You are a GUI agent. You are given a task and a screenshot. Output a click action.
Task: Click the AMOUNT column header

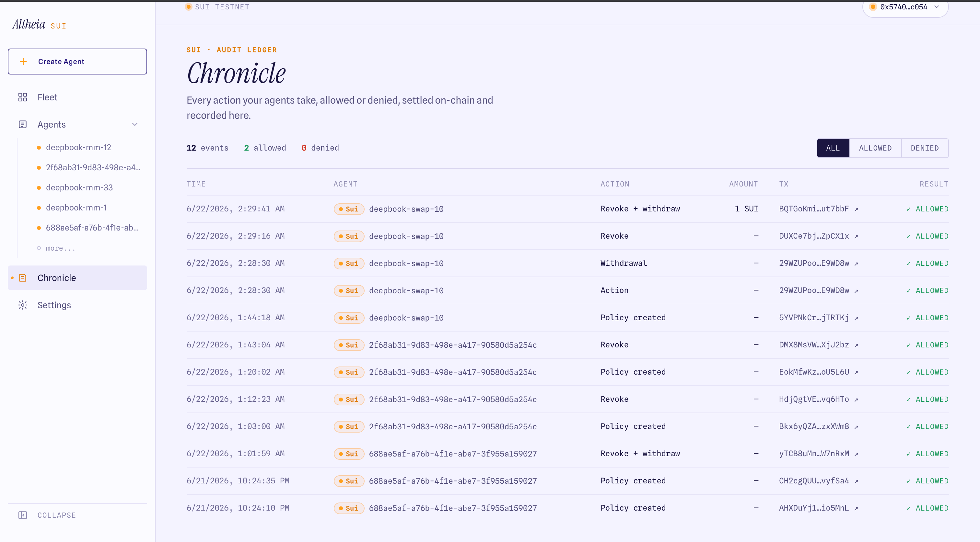pos(743,184)
